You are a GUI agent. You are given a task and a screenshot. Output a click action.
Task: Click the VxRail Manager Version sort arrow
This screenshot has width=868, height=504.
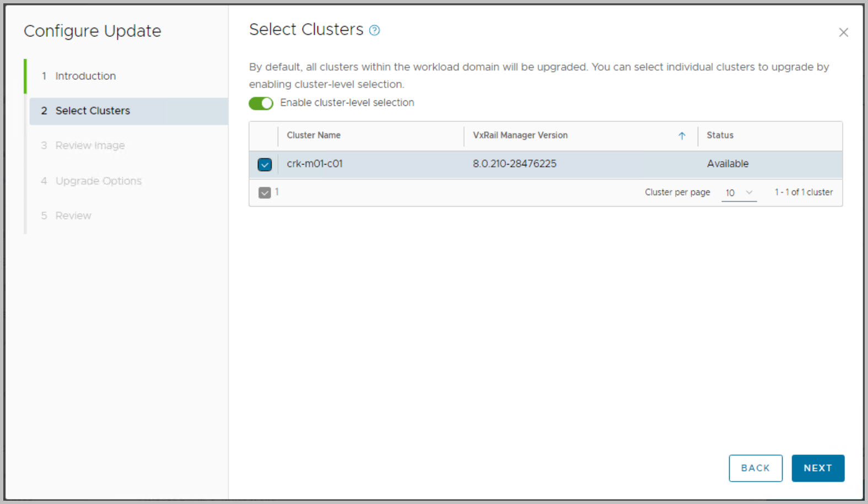pos(682,136)
